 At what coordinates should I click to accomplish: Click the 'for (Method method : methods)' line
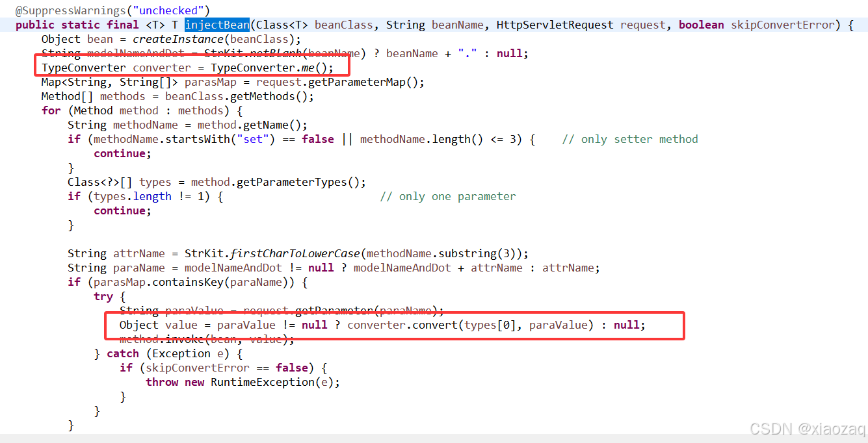pyautogui.click(x=142, y=110)
